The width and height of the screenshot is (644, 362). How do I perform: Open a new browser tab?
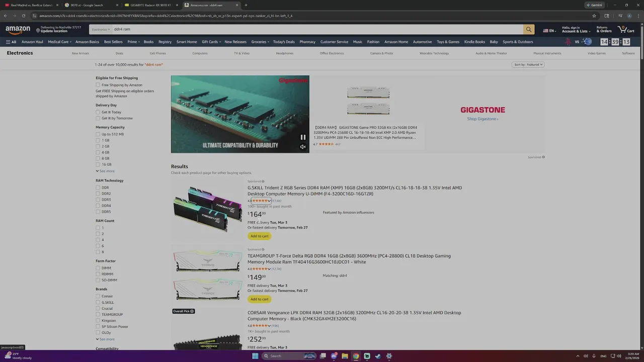(246, 5)
